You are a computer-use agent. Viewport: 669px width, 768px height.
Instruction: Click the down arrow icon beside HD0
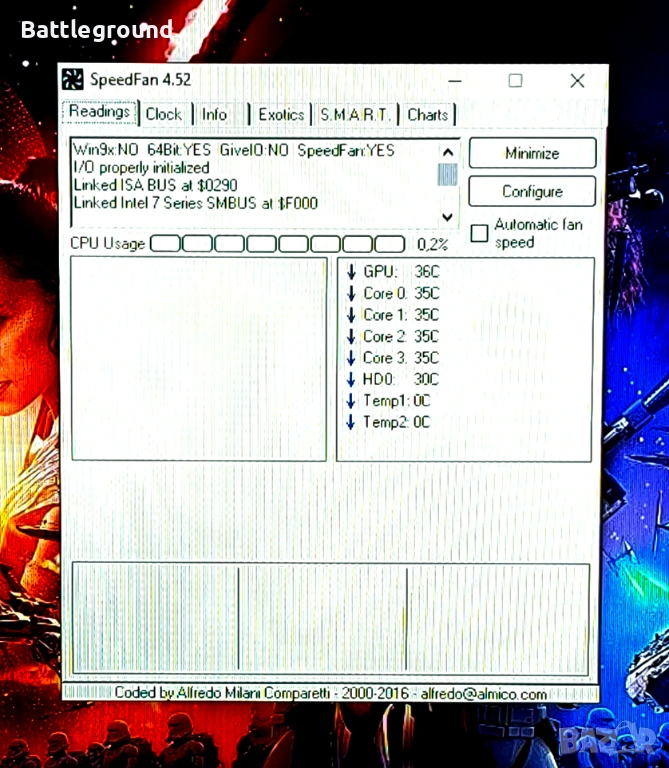(351, 379)
